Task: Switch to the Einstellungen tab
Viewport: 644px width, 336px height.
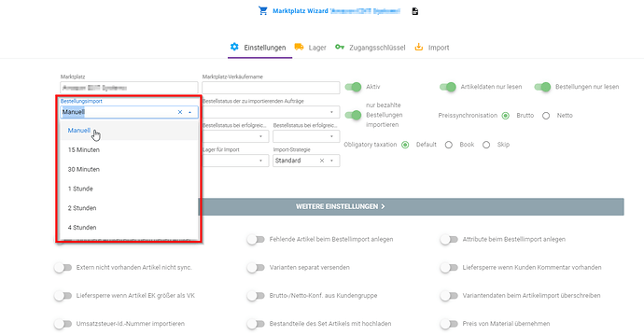Action: 260,48
